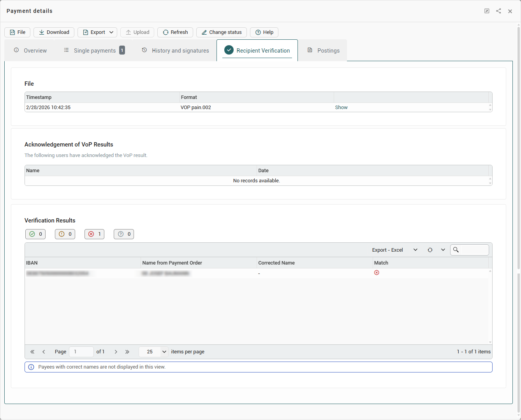Click the Match column header
The image size is (521, 420).
431,263
